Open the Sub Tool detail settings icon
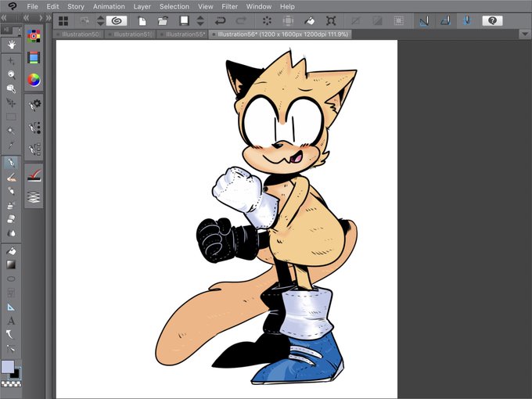This screenshot has width=532, height=399. pos(34,106)
